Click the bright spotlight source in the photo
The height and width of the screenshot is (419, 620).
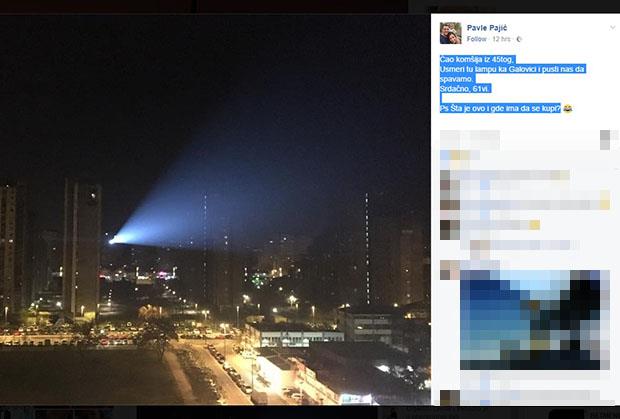(113, 240)
